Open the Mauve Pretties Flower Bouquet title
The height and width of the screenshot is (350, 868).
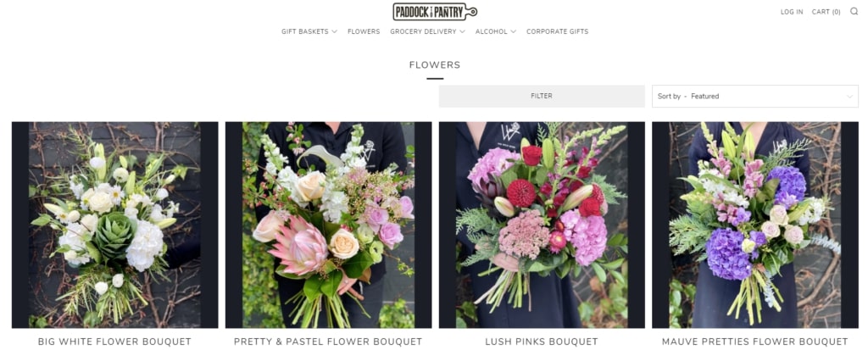755,342
